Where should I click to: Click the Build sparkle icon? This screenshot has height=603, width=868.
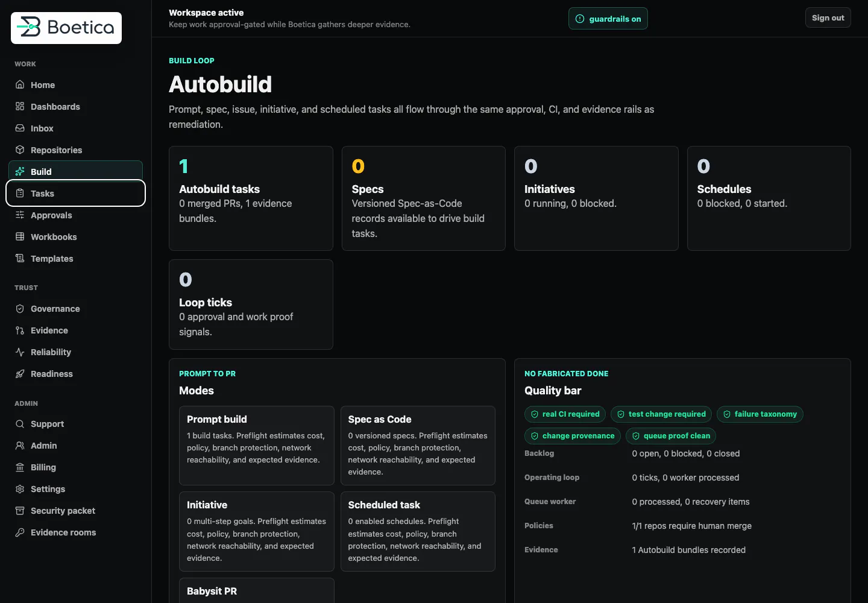click(20, 172)
